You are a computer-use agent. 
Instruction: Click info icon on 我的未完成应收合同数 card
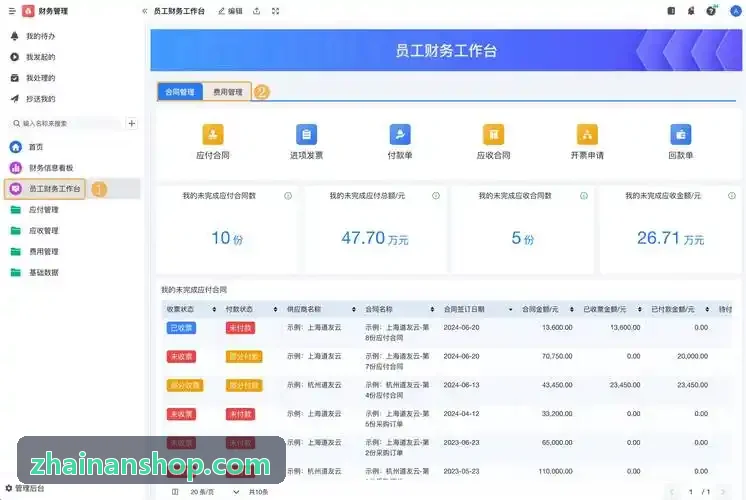[x=584, y=196]
